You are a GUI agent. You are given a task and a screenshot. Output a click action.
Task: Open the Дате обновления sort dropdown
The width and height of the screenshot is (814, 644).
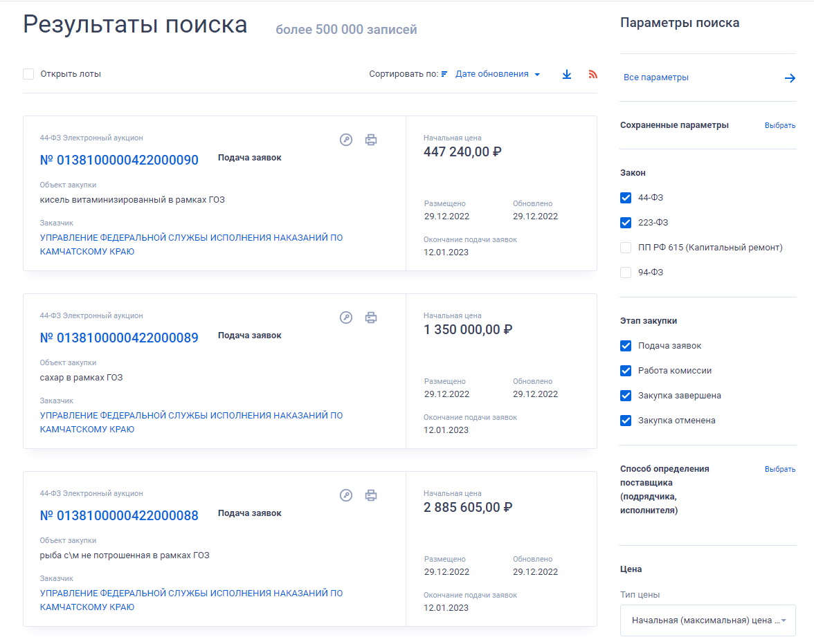coord(497,74)
